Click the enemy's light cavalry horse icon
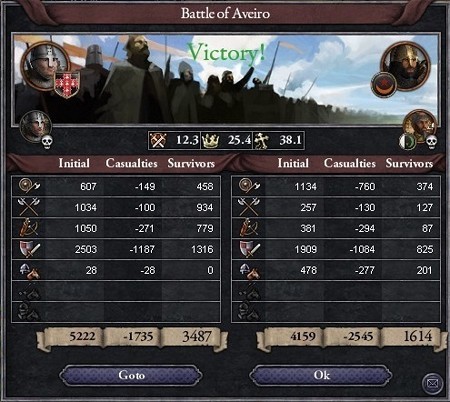This screenshot has height=402, width=450. (250, 271)
